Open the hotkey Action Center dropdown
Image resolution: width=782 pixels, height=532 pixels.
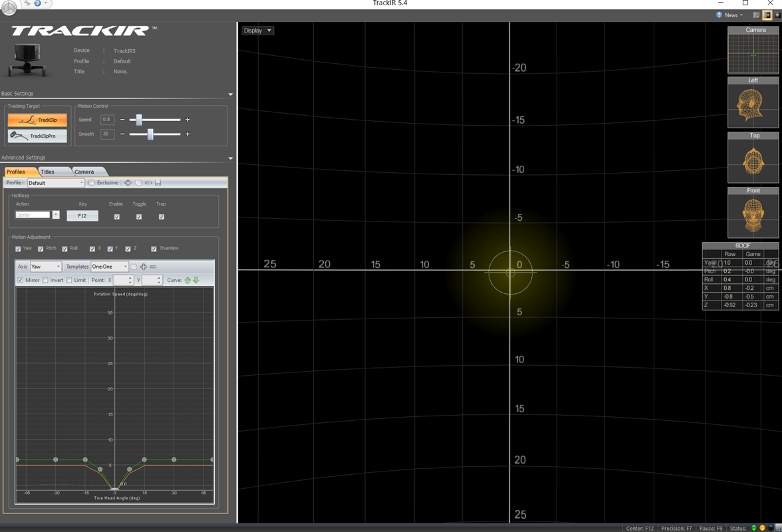[56, 215]
